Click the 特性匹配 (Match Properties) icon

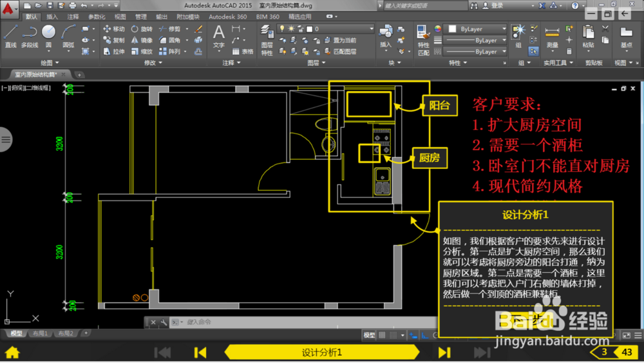(423, 40)
